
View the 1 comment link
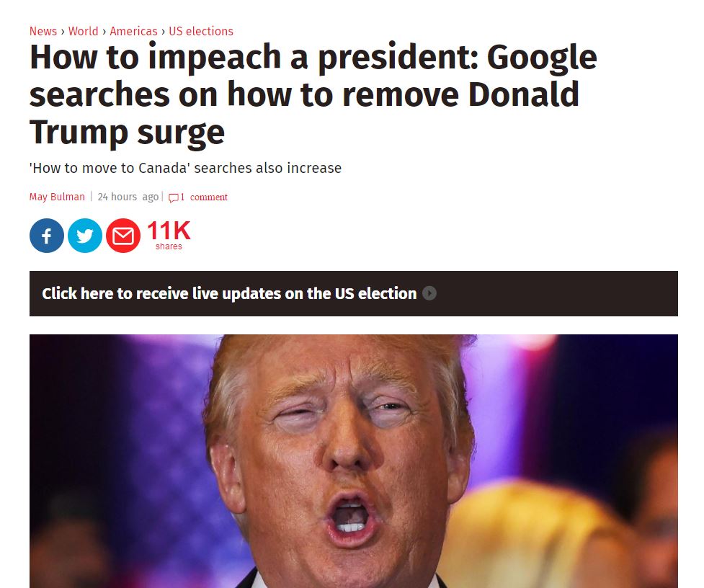click(x=204, y=197)
